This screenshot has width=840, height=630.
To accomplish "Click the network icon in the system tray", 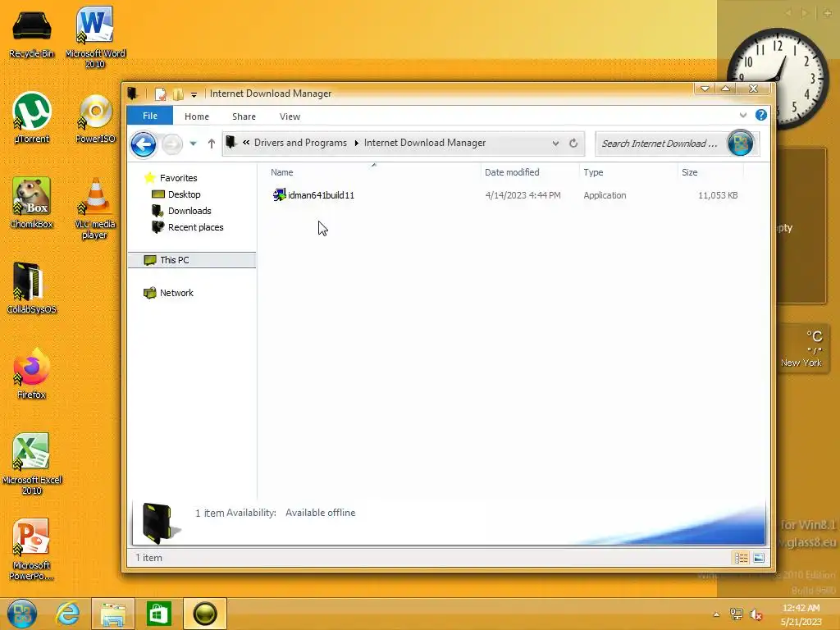I will tap(736, 614).
